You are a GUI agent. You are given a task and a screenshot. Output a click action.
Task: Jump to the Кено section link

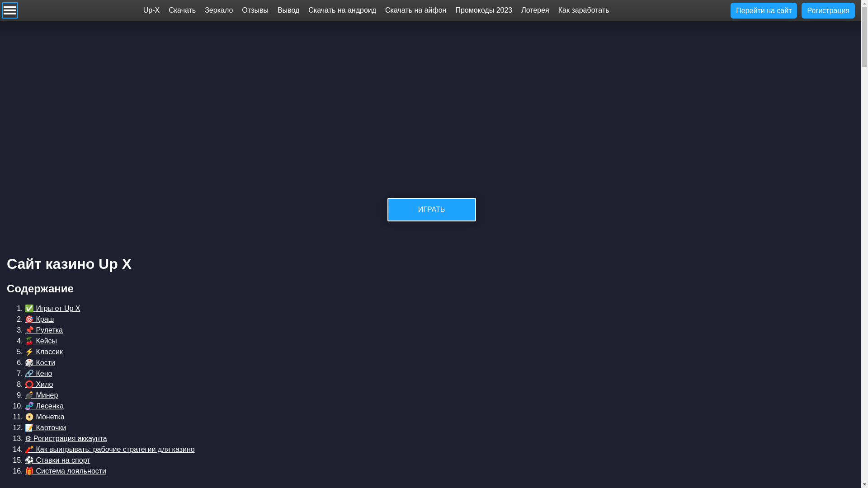tap(38, 374)
